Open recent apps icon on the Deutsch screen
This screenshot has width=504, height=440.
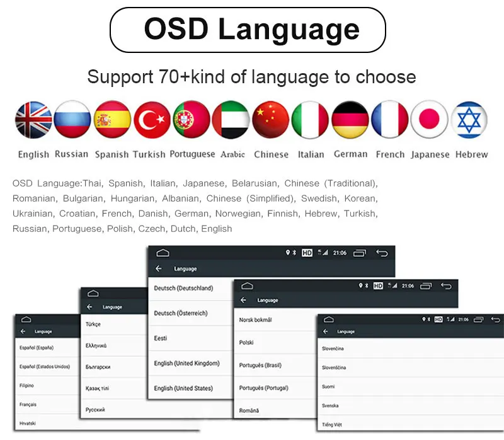[360, 253]
